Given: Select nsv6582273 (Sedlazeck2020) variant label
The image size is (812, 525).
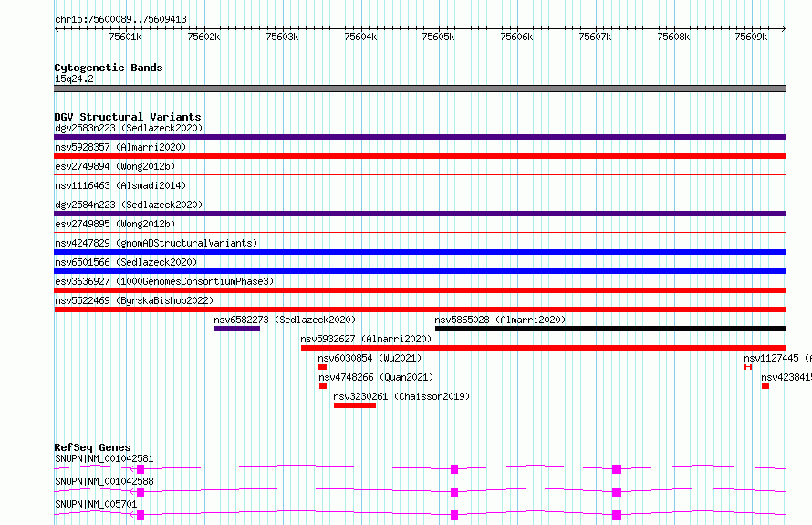Looking at the screenshot, I should point(285,320).
